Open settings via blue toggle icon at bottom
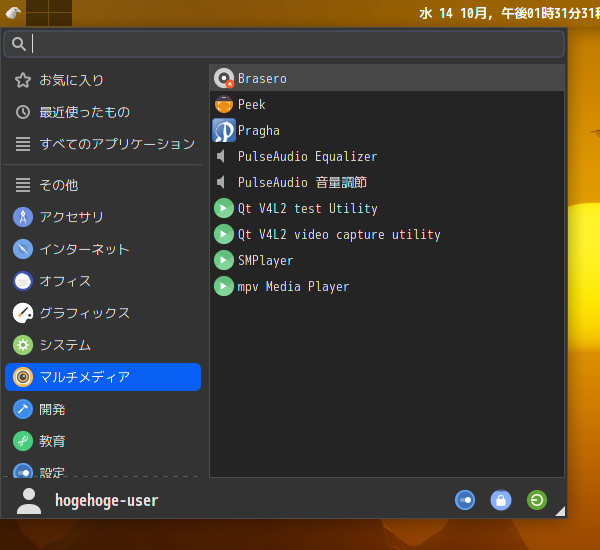600x550 pixels. point(465,500)
